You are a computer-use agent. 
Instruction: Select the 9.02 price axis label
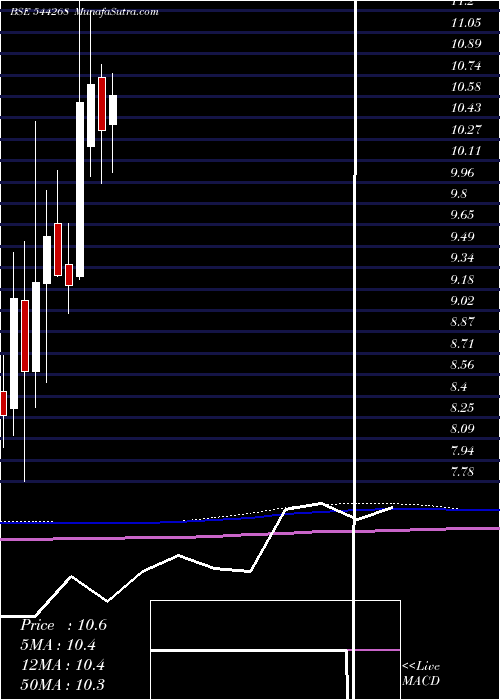pos(462,300)
